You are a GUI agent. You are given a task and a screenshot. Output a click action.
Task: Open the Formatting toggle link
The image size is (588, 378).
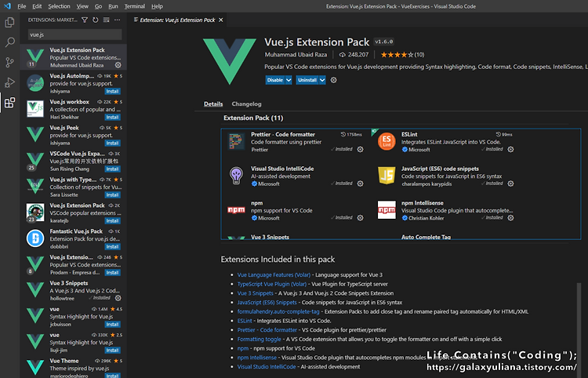click(x=260, y=339)
